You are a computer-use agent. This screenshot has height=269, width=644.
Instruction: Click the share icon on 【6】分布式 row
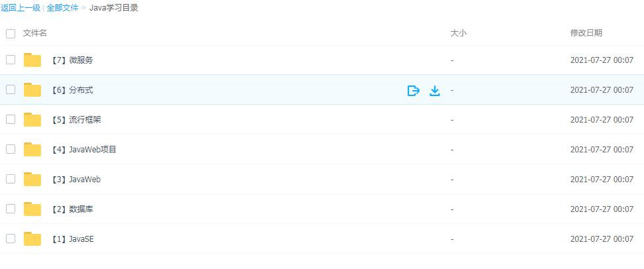point(413,91)
